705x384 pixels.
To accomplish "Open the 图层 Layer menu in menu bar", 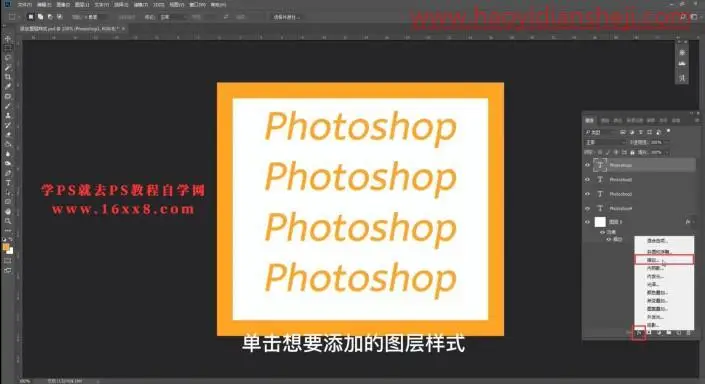I will tap(82, 4).
